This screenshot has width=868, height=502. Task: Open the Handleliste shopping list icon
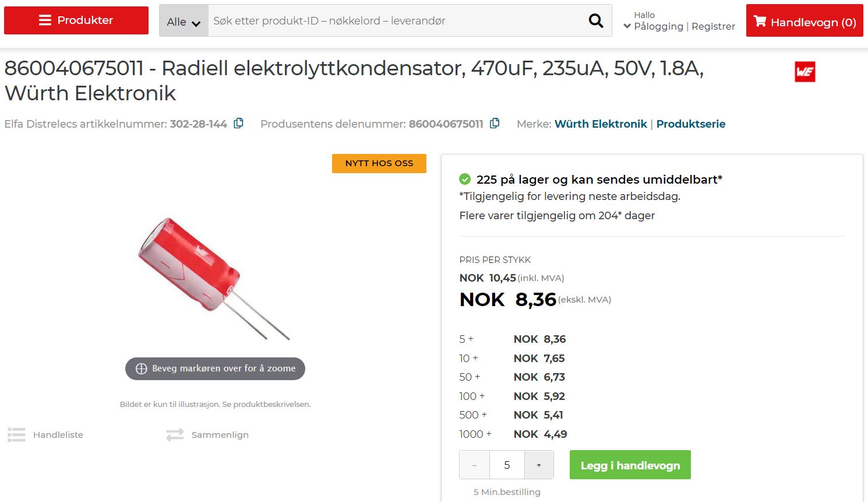16,435
